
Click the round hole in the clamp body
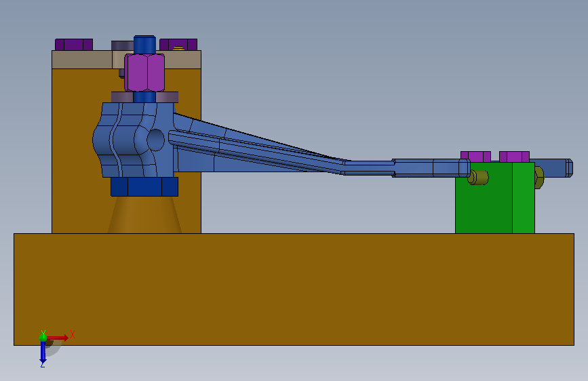click(155, 140)
